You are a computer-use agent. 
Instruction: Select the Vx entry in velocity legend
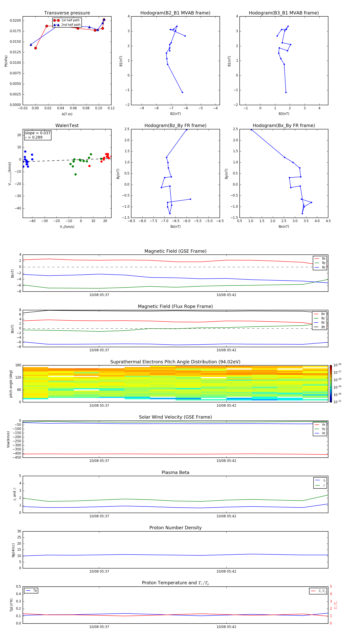tap(320, 424)
